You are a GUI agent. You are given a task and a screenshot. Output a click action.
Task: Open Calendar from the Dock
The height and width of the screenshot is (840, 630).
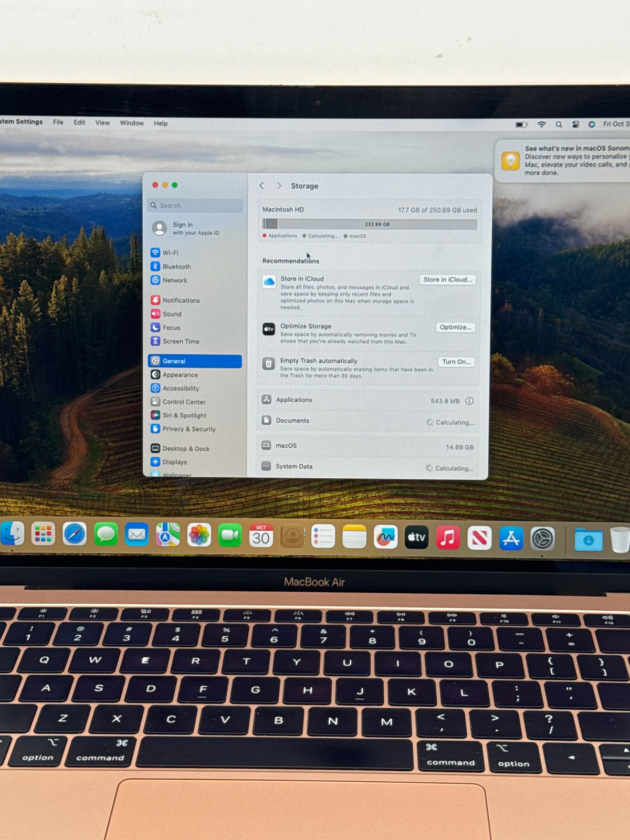click(261, 536)
